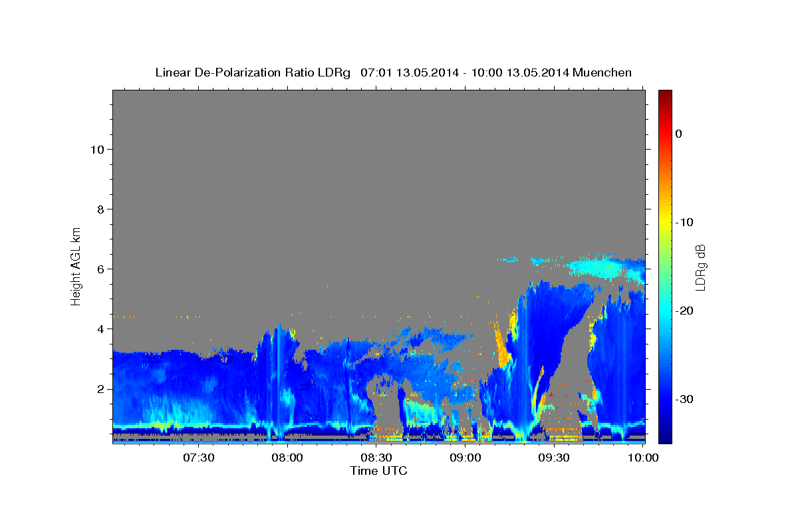Click the plot title 'Linear De-Polarization Ratio LDRg'
The height and width of the screenshot is (532, 798).
click(253, 72)
